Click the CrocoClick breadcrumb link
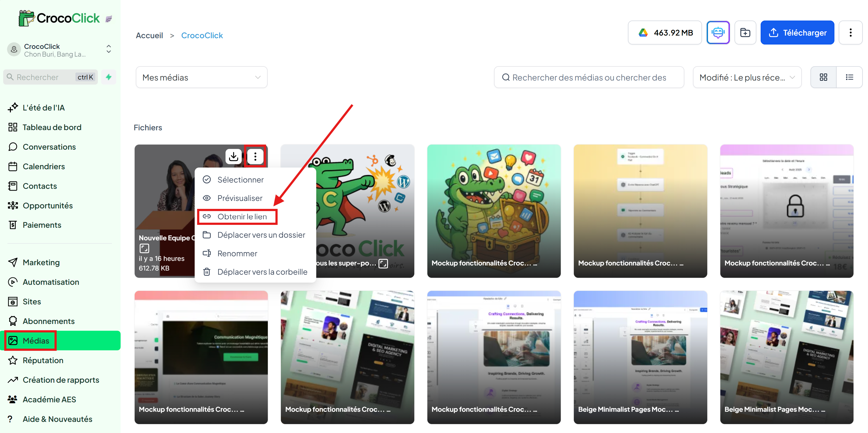This screenshot has width=868, height=433. tap(202, 35)
